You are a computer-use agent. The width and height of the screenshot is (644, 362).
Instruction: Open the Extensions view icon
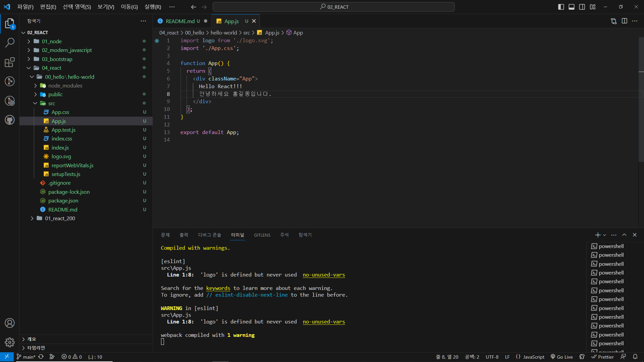pyautogui.click(x=10, y=62)
